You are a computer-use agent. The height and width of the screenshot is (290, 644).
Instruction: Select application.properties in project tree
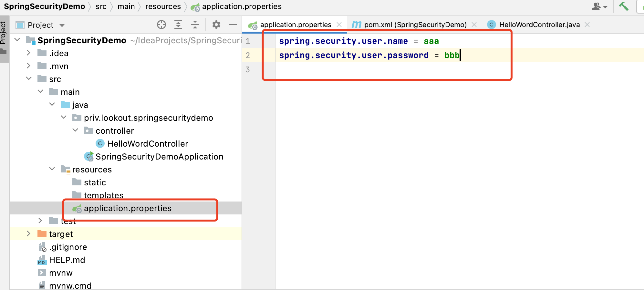(126, 208)
